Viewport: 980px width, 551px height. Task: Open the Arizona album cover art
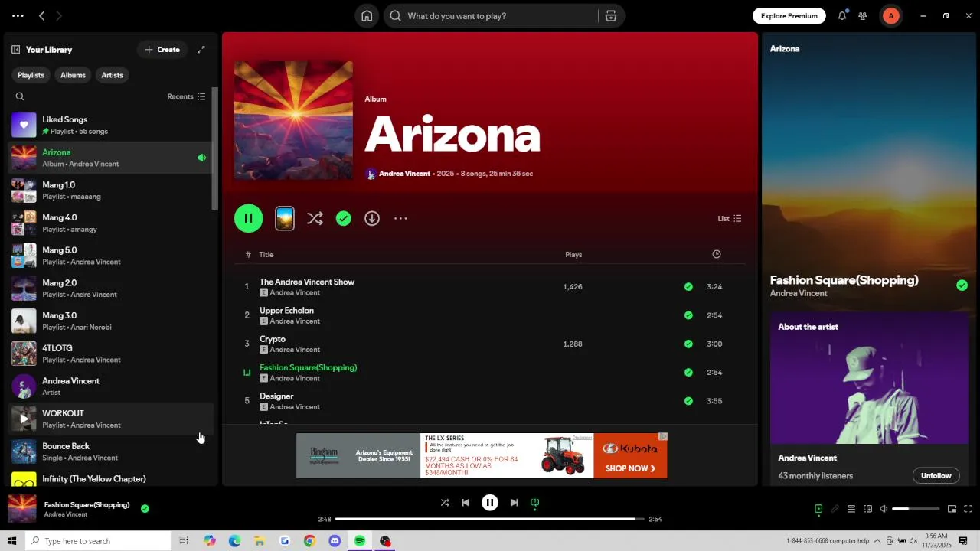(293, 120)
